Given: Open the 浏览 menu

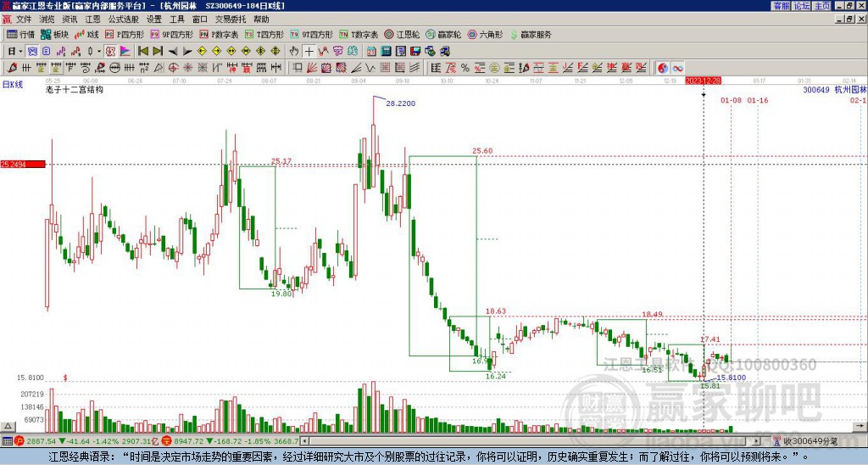Looking at the screenshot, I should tap(47, 20).
